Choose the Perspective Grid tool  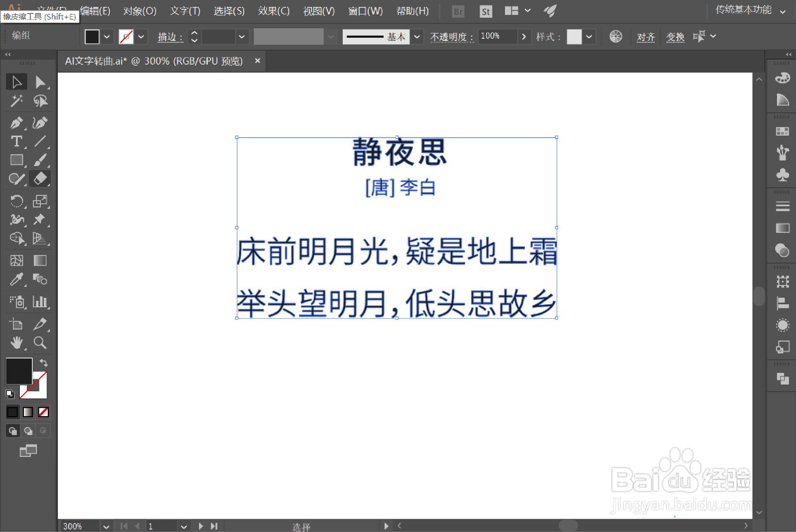click(x=40, y=239)
